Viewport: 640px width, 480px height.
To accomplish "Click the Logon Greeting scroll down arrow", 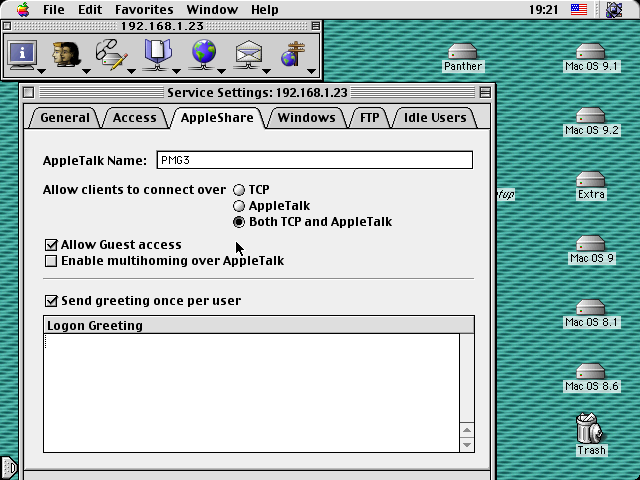I will coord(467,444).
